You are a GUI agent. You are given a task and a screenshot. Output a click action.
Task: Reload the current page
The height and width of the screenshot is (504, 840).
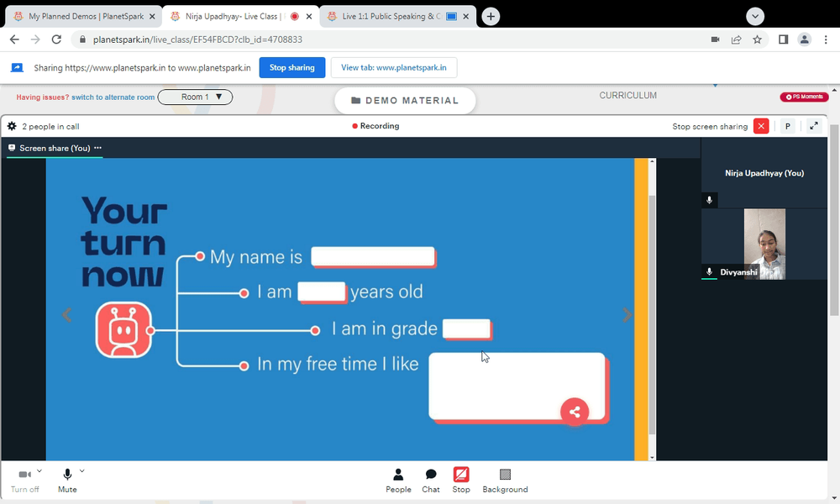pos(56,39)
